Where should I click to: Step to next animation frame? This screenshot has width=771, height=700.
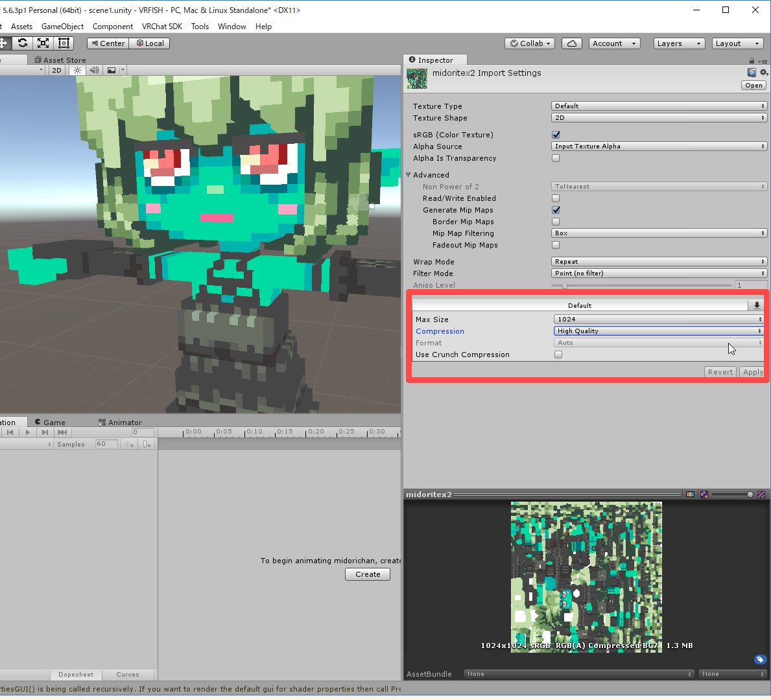coord(45,432)
